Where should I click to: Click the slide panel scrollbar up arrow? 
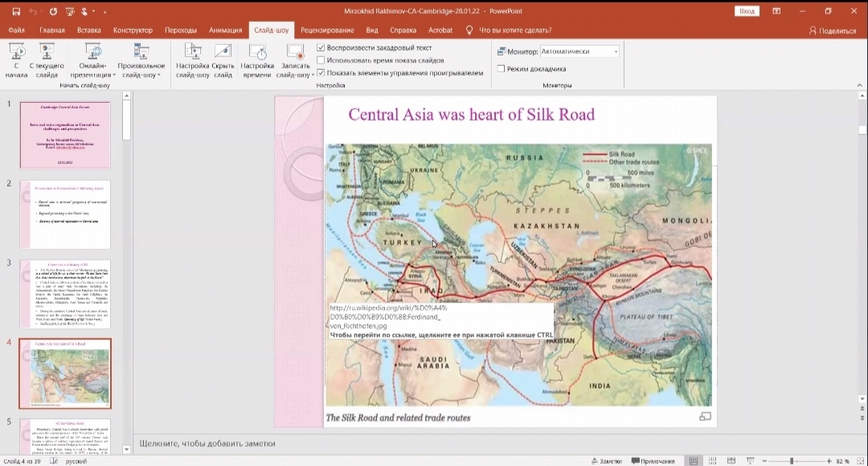tap(126, 96)
